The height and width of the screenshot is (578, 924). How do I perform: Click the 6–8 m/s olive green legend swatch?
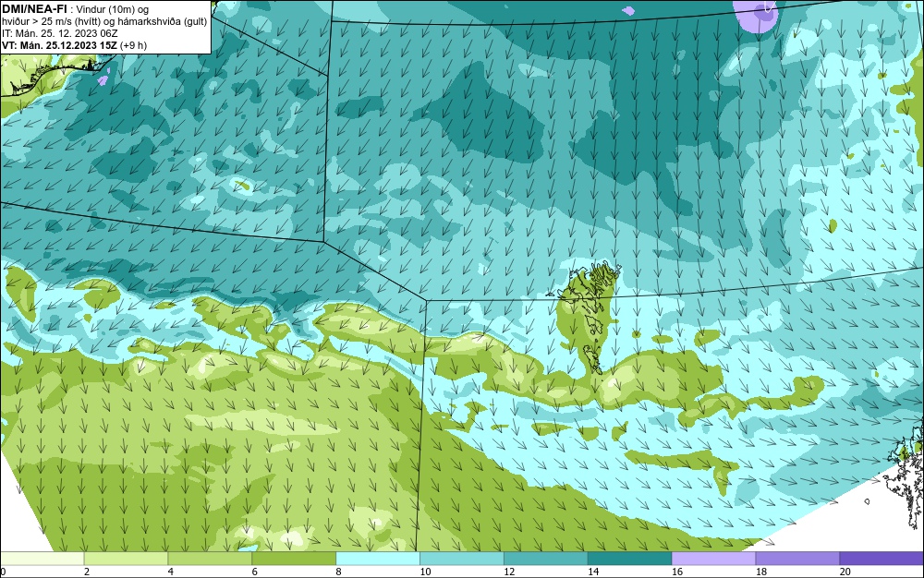tap(294, 559)
